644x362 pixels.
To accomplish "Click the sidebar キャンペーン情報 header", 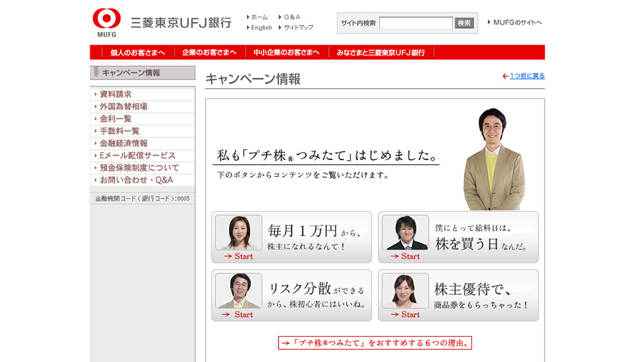I will coord(142,73).
